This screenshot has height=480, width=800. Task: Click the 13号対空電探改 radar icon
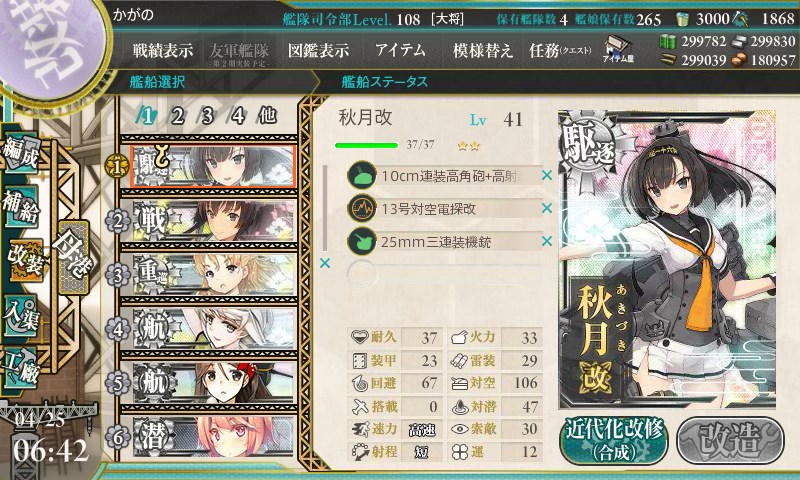click(x=361, y=209)
